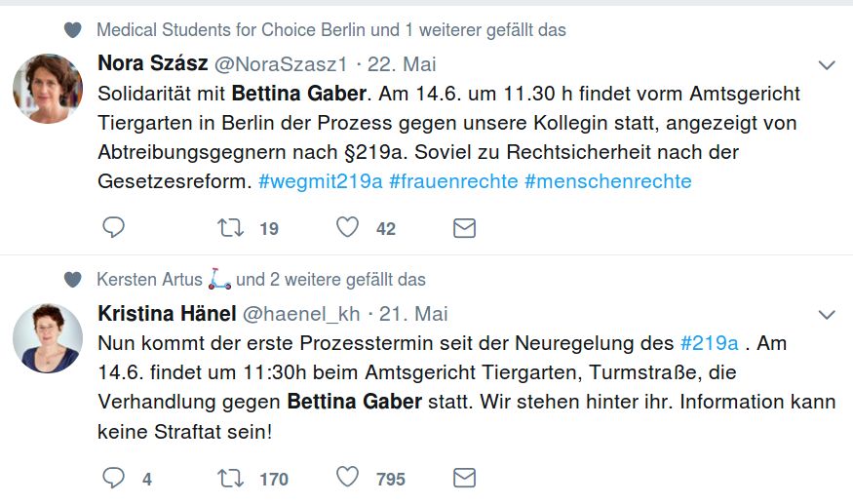Image resolution: width=853 pixels, height=504 pixels.
Task: Send Nora Szász's tweet via direct message
Action: tap(464, 228)
